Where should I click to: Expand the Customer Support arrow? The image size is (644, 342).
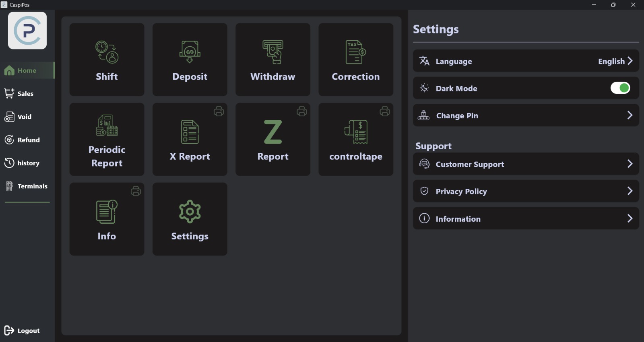630,164
